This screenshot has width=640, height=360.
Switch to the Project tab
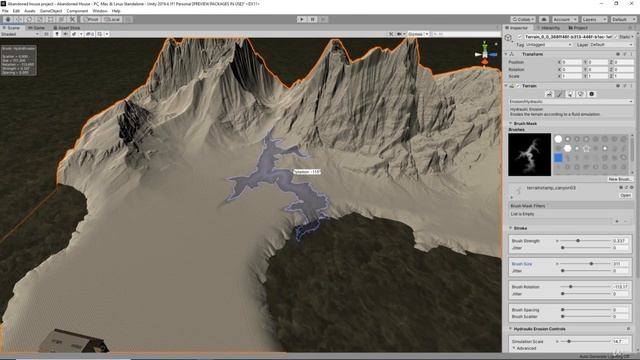(578, 28)
